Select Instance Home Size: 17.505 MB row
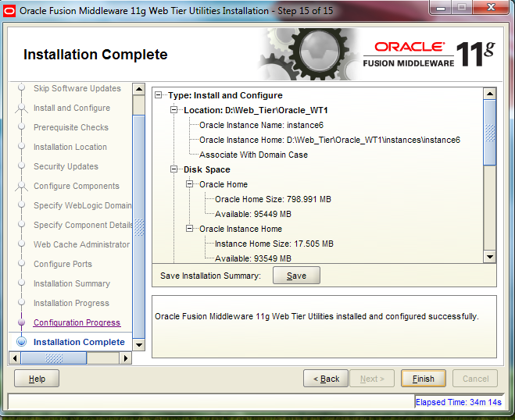 tap(274, 244)
